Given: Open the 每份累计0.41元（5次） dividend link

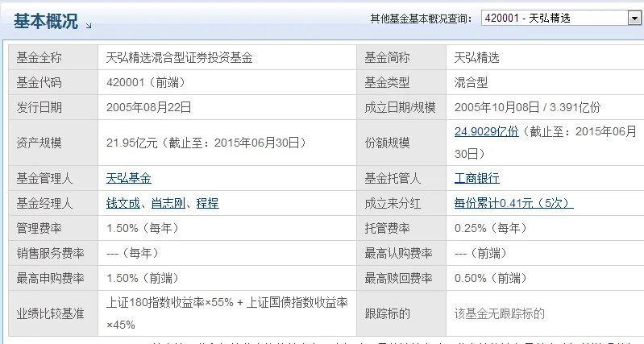Looking at the screenshot, I should [x=513, y=203].
